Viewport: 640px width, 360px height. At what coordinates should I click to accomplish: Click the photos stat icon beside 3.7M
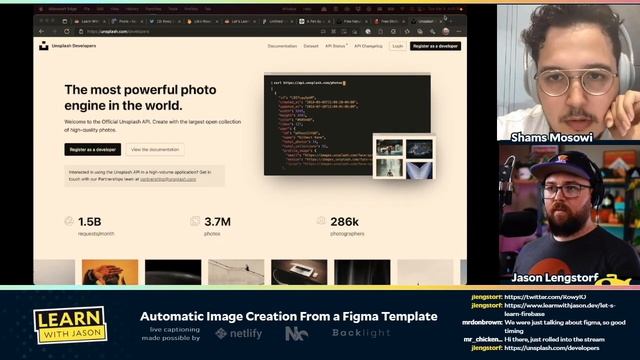click(195, 221)
